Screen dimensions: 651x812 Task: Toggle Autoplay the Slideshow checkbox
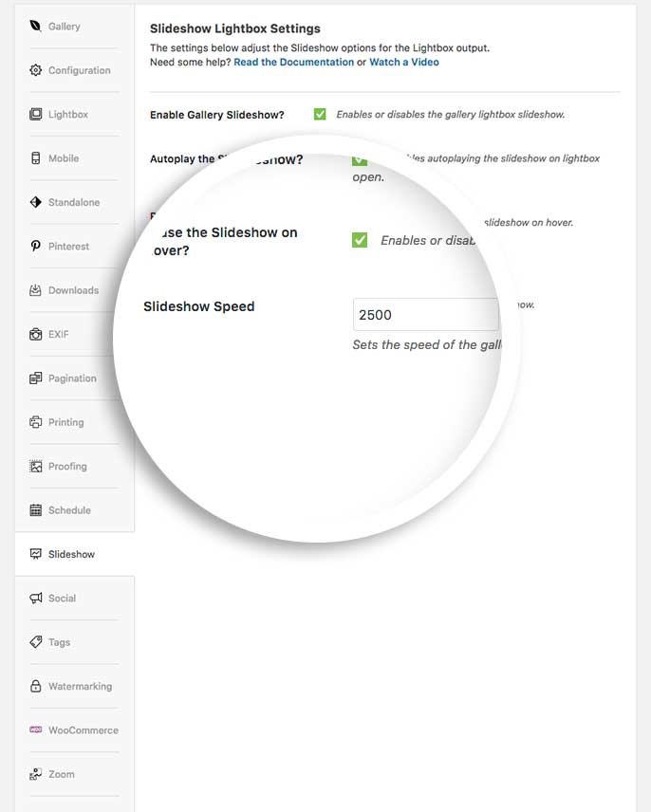[360, 160]
